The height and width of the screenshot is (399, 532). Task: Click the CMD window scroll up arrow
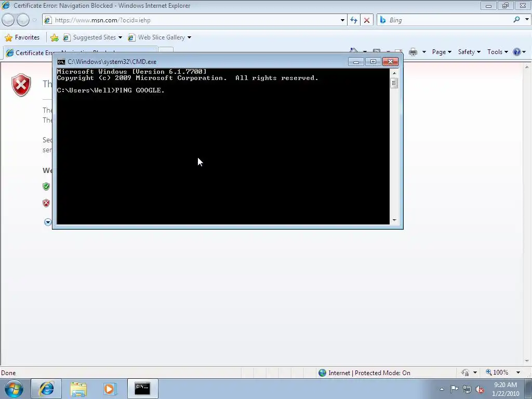pyautogui.click(x=394, y=73)
